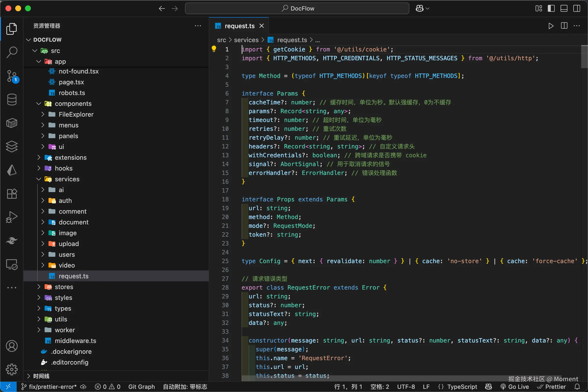Open the Manage gear settings icon
Image resolution: width=588 pixels, height=392 pixels.
(x=12, y=369)
